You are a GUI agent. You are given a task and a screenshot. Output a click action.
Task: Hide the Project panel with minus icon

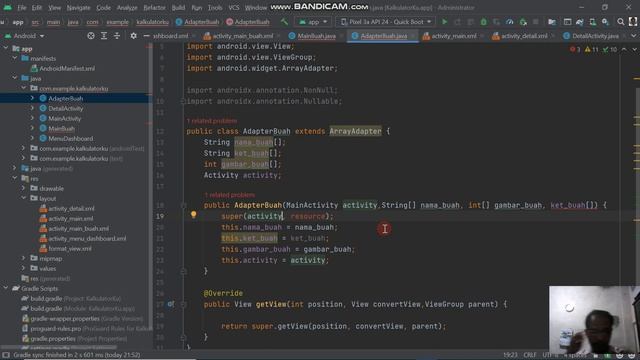(x=146, y=36)
